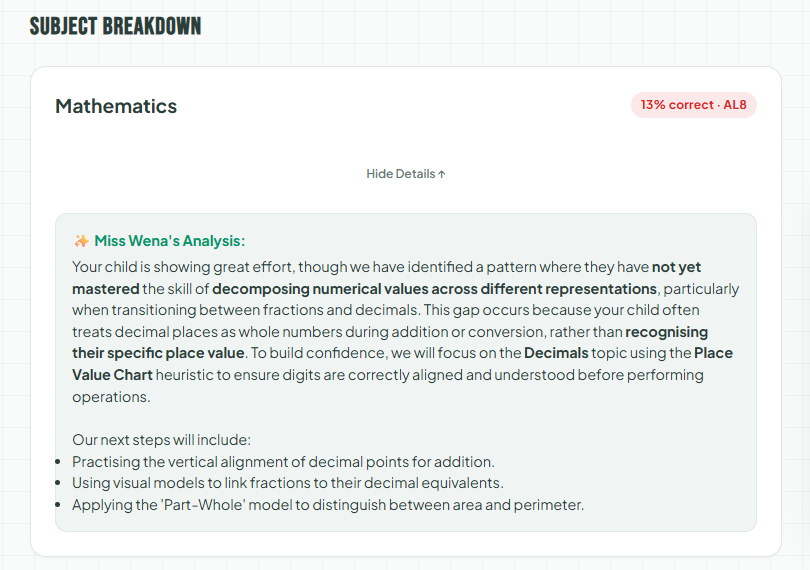Click the bullet marker before 'Practising the vertical alignment'

tap(61, 462)
